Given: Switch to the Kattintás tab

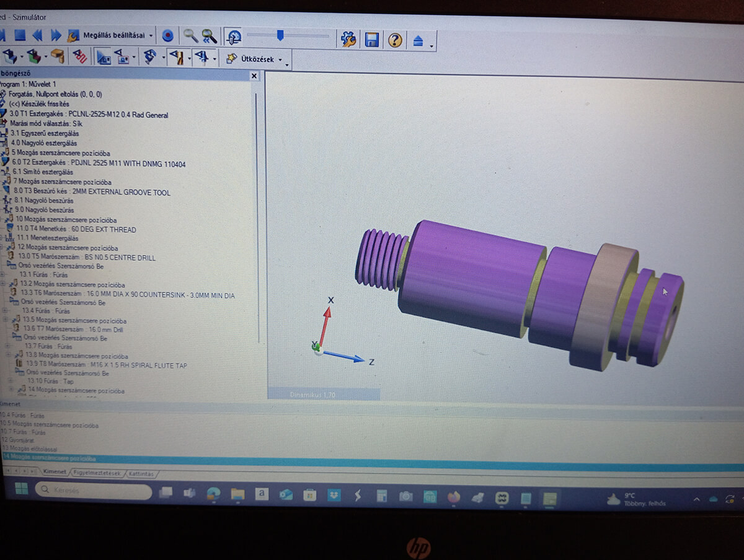Looking at the screenshot, I should pyautogui.click(x=141, y=474).
